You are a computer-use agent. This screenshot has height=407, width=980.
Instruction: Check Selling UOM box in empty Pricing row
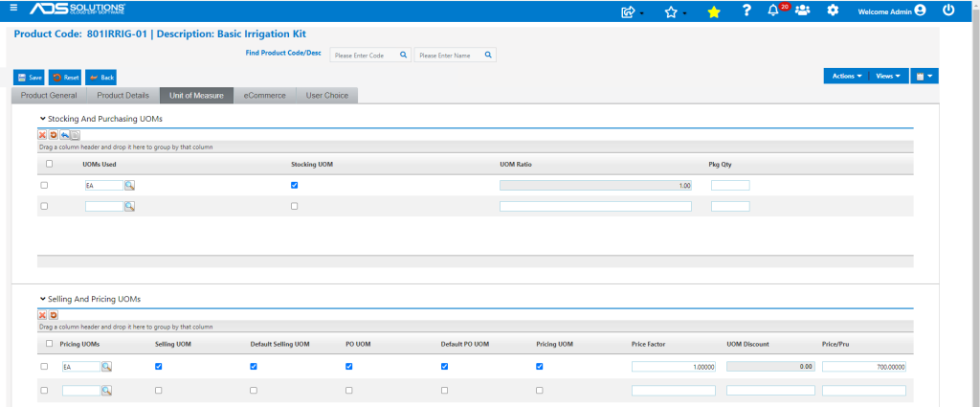(x=158, y=390)
